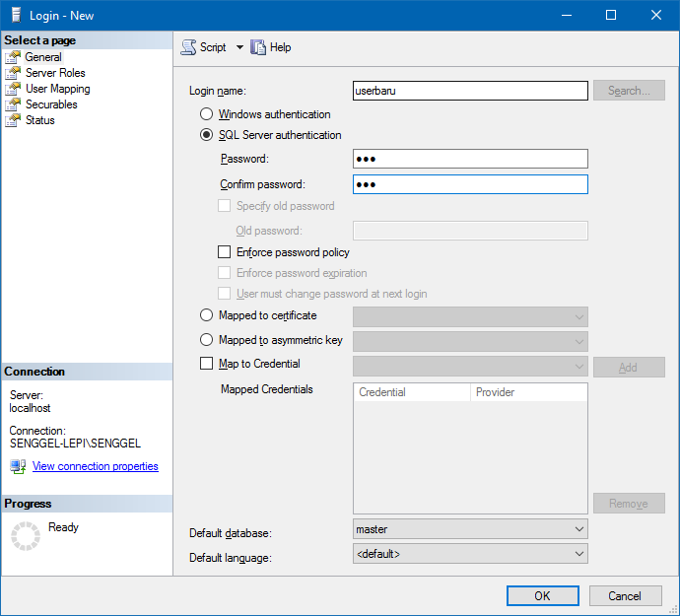Image resolution: width=680 pixels, height=616 pixels.
Task: Switch to the User Mapping page
Action: 58,89
